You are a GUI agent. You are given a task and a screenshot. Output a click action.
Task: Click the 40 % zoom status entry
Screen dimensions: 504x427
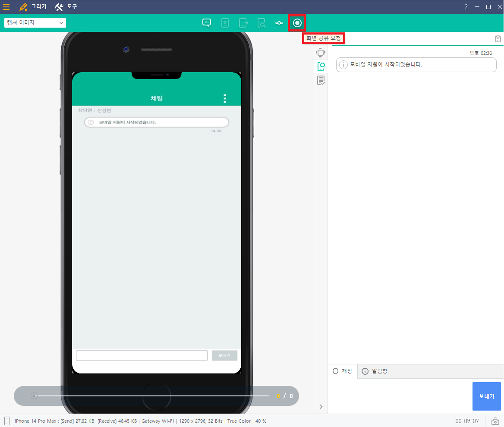point(261,421)
